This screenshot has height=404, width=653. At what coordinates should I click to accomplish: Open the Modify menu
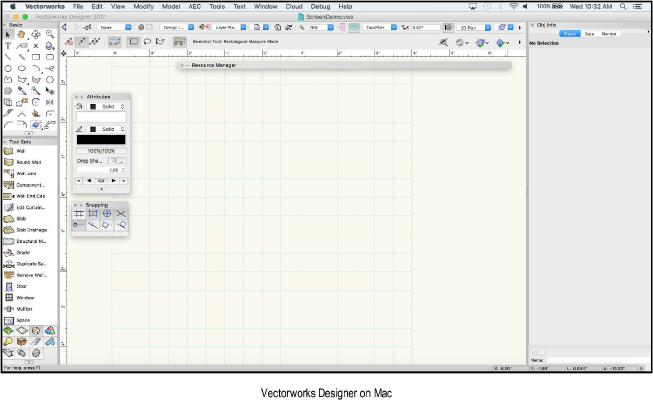(143, 7)
